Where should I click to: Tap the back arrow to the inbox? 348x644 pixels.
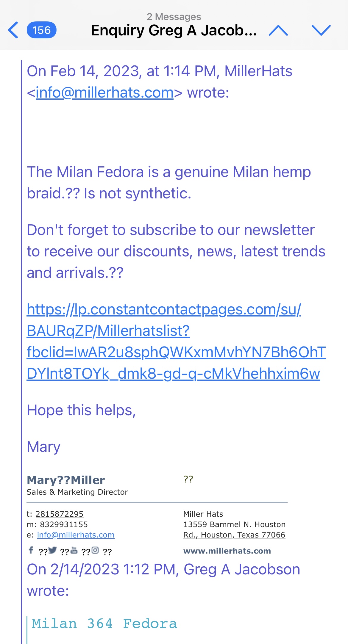pos(13,30)
